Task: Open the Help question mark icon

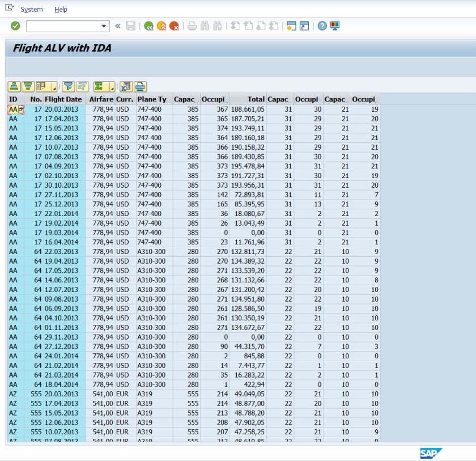Action: [x=322, y=26]
